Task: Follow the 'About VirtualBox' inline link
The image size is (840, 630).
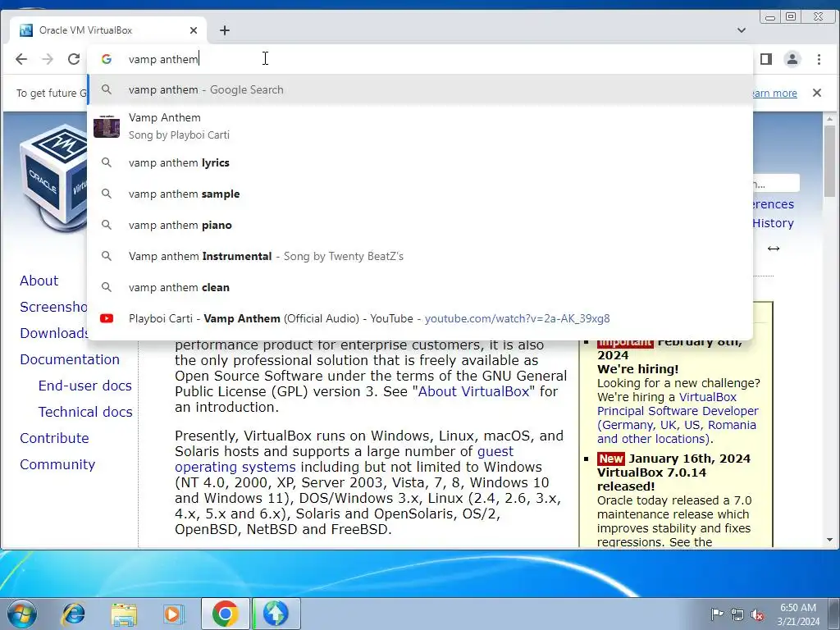Action: [473, 391]
